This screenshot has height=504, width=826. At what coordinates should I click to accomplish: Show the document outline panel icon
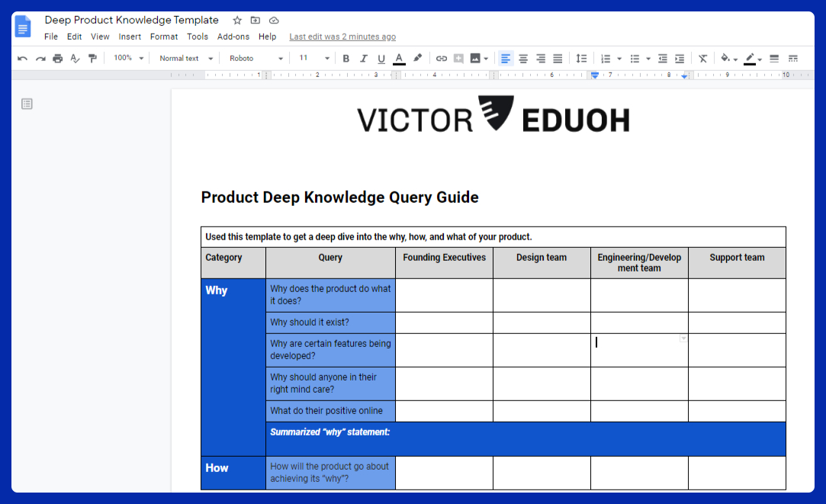pyautogui.click(x=27, y=104)
